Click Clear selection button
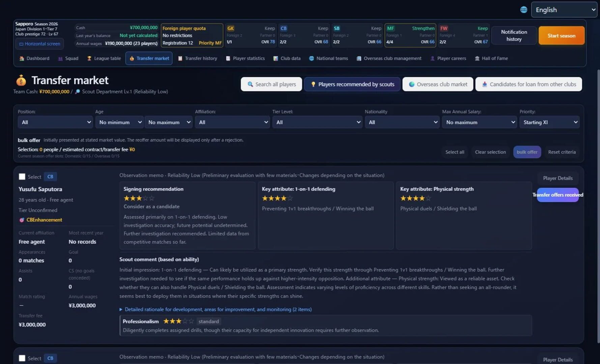The width and height of the screenshot is (600, 364). coord(490,152)
